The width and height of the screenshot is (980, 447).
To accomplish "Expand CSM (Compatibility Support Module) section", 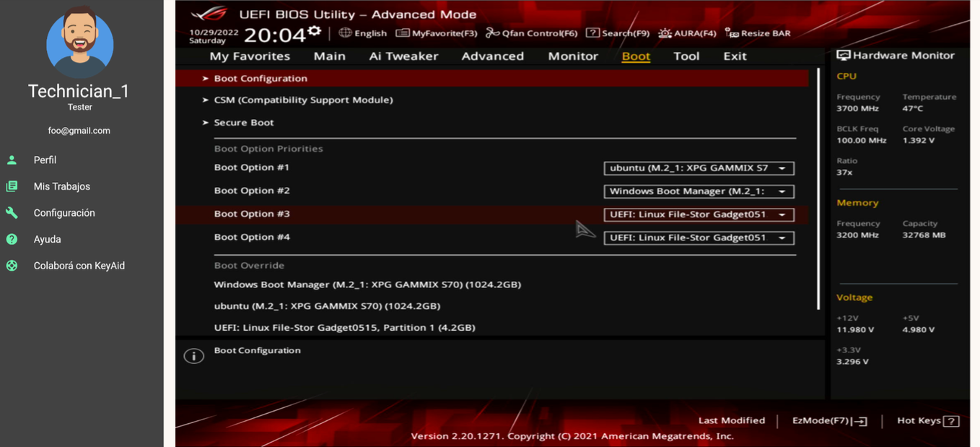I will click(303, 100).
